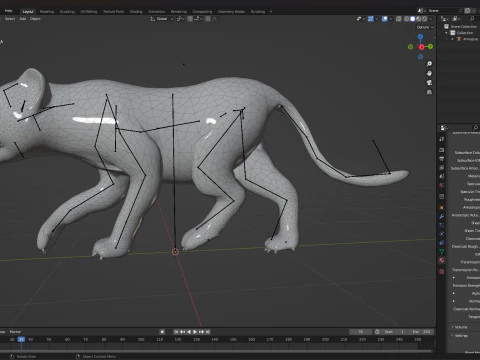Switch to the Modeling workspace tab
Screen dimensions: 480x360
(47, 12)
